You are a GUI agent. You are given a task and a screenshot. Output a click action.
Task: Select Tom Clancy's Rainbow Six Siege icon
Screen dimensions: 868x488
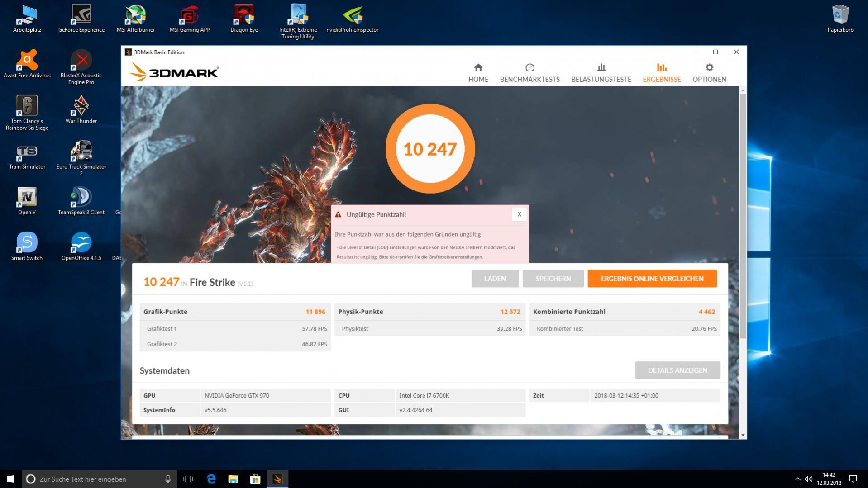tap(27, 113)
